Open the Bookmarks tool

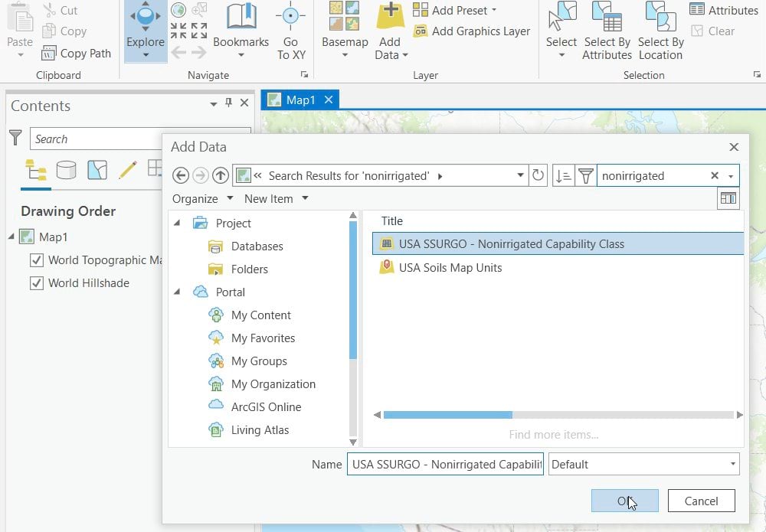point(241,31)
